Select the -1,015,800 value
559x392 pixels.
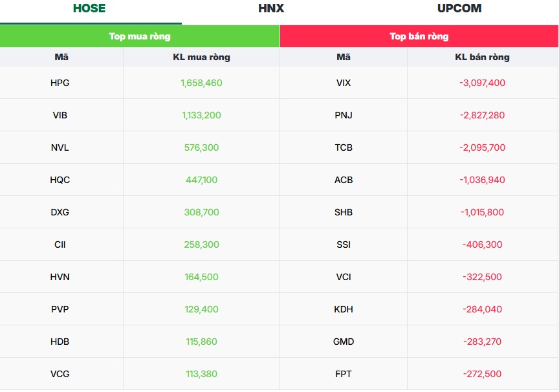click(483, 212)
